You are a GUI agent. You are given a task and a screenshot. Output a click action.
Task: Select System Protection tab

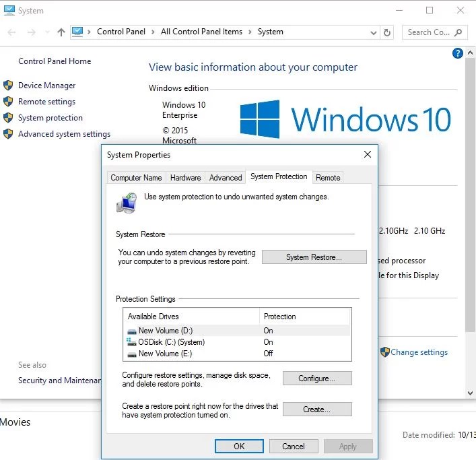point(279,176)
